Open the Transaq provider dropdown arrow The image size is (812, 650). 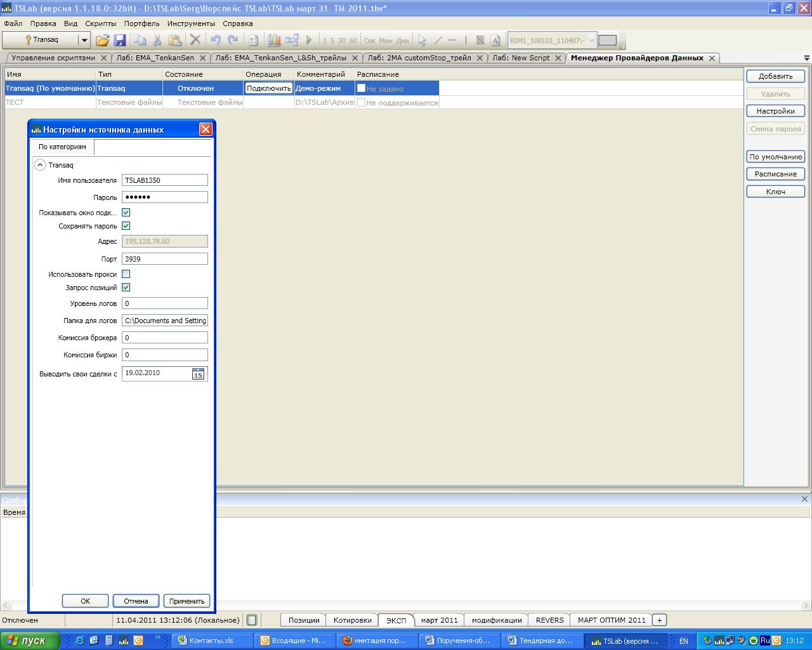click(84, 40)
